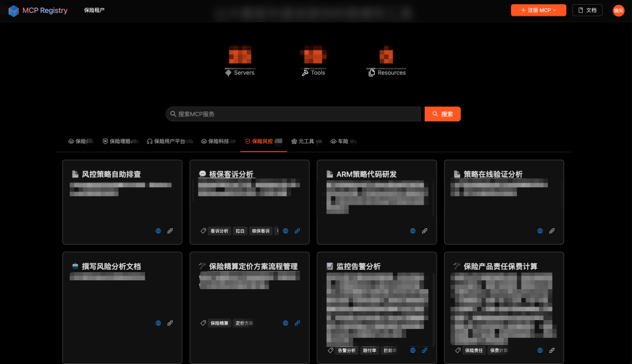Switch to the 保险科技 tab
Viewport: 632px width, 364px height.
click(217, 141)
